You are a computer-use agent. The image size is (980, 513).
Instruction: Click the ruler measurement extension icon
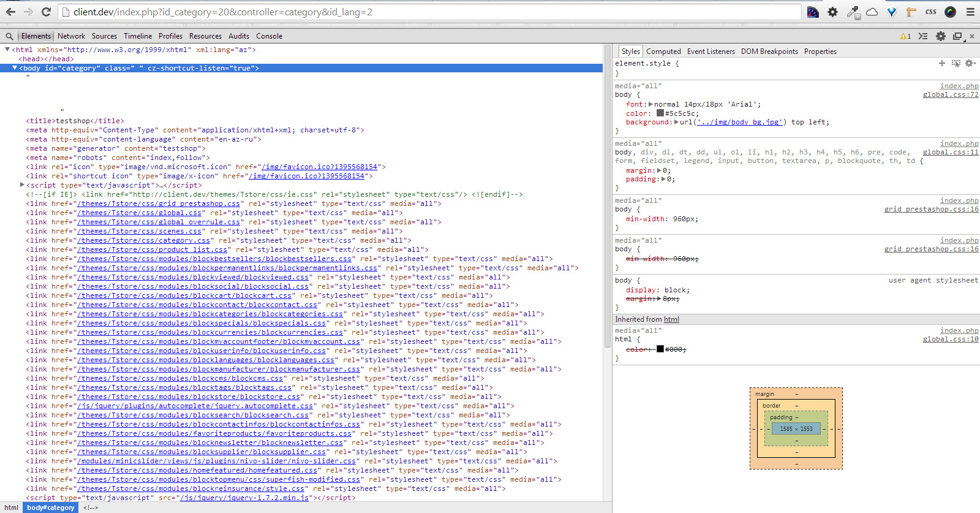pyautogui.click(x=911, y=12)
